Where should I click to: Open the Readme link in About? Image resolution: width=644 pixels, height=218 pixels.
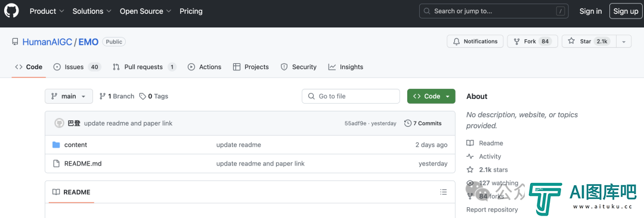coord(491,144)
